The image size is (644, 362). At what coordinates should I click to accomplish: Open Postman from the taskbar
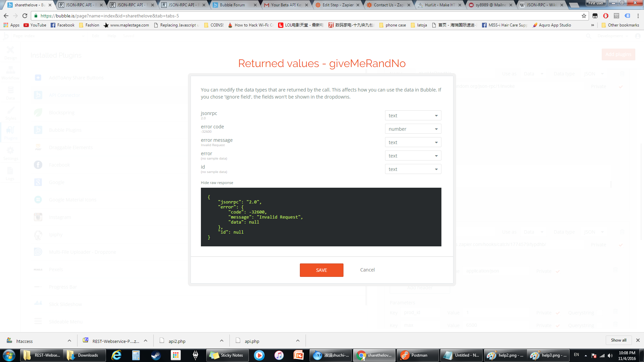(x=418, y=355)
